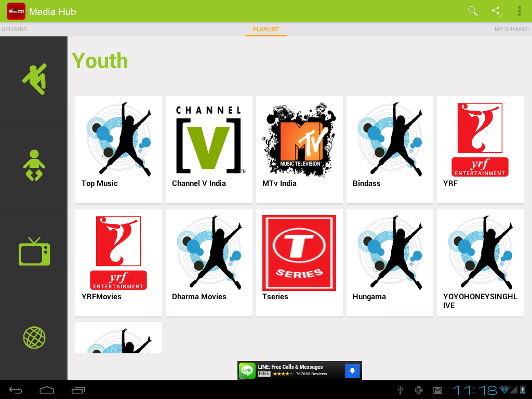Click the 'MTv India' label
Screen dimensions: 532x399
279,183
